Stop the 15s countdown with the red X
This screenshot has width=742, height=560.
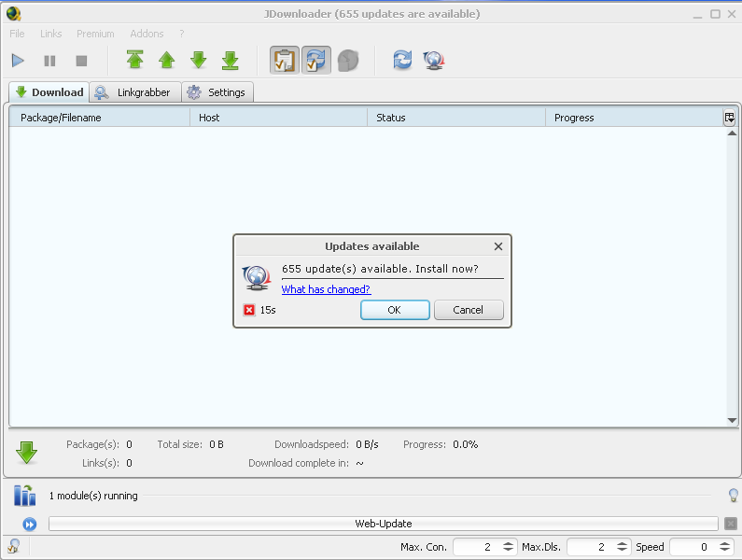[x=249, y=310]
